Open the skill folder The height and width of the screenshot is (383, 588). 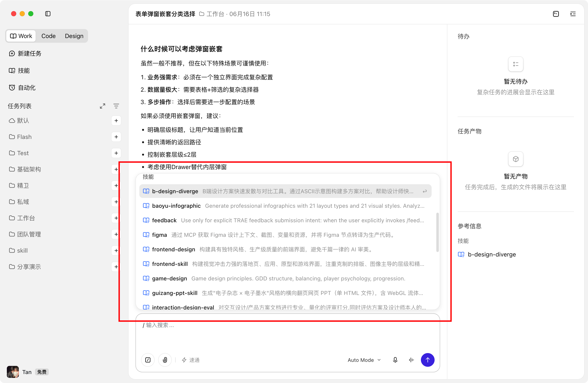(x=18, y=250)
